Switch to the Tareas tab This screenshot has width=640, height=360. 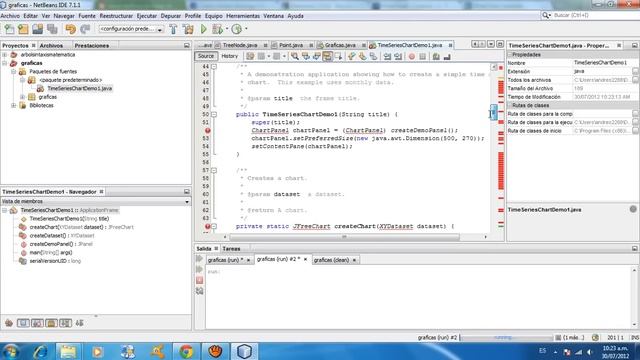tap(231, 249)
